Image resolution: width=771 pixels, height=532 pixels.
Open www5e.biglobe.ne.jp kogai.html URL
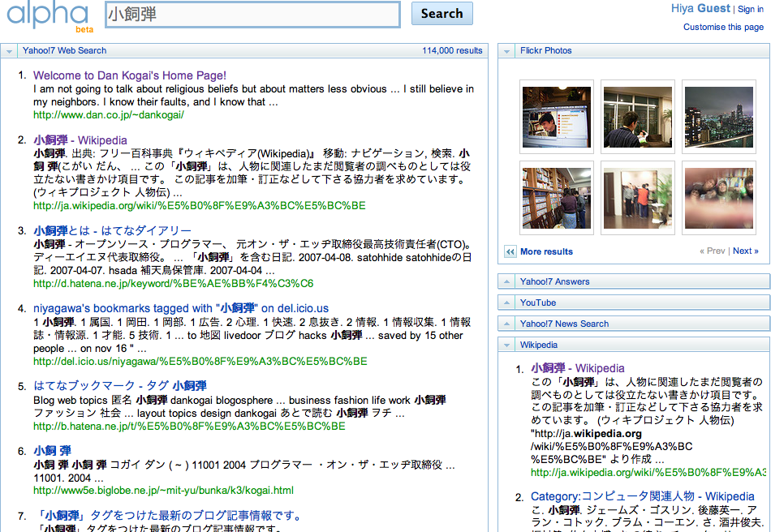[x=163, y=491]
